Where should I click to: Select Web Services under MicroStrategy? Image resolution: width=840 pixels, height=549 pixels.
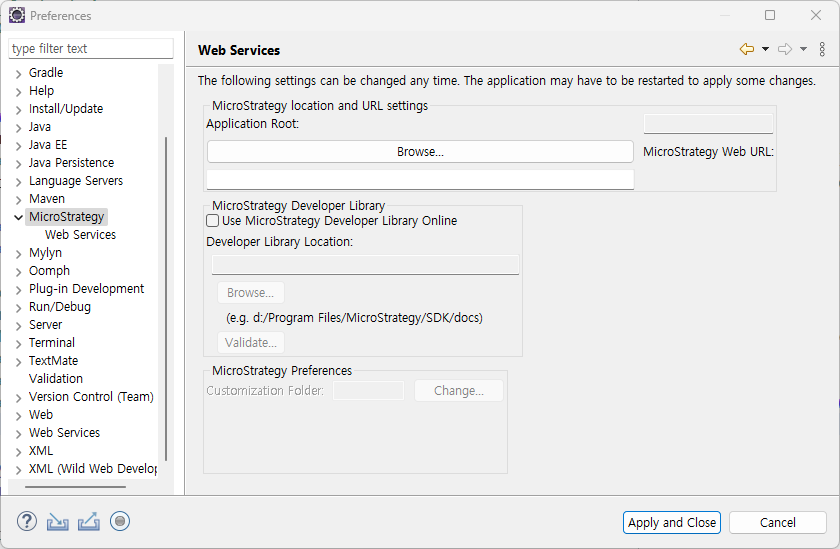click(80, 235)
